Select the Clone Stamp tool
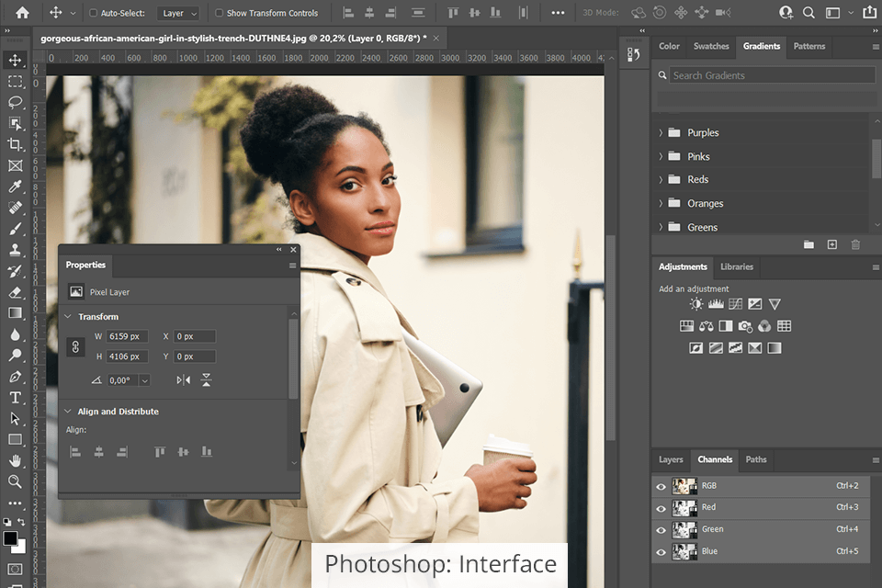Screen dimensions: 882x588 (16, 250)
